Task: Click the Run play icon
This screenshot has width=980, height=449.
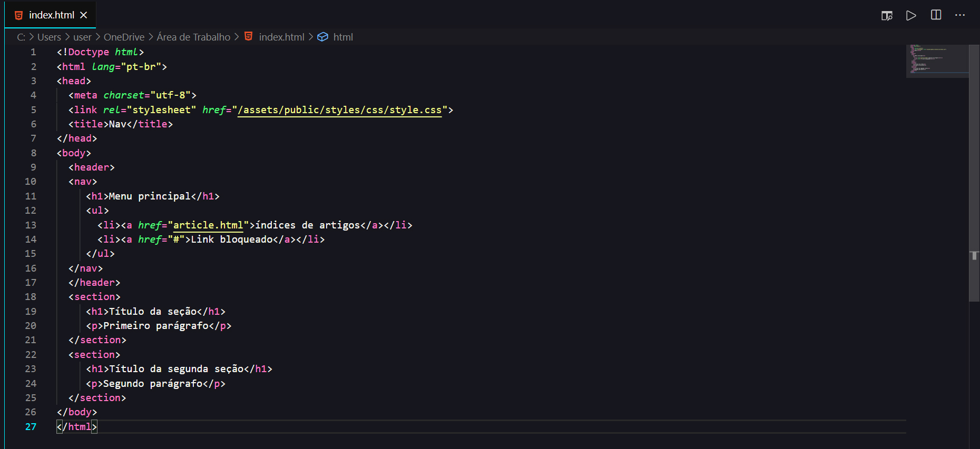Action: (911, 15)
